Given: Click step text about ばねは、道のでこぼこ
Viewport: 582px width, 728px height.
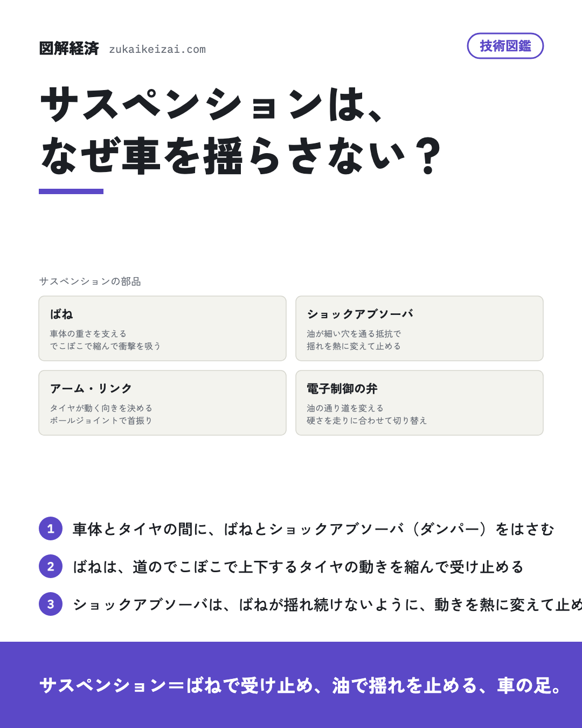Looking at the screenshot, I should point(299,567).
